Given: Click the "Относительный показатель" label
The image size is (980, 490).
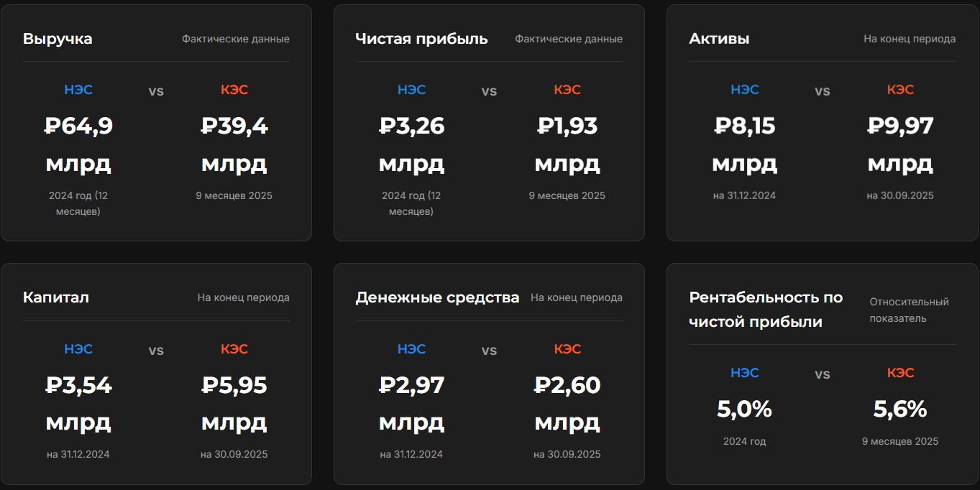Looking at the screenshot, I should click(909, 310).
